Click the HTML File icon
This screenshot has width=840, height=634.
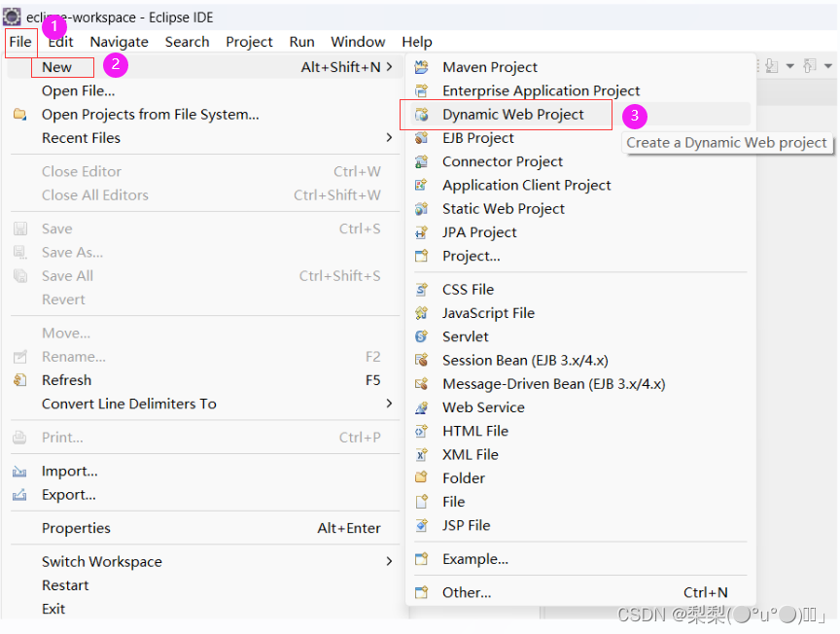point(422,431)
